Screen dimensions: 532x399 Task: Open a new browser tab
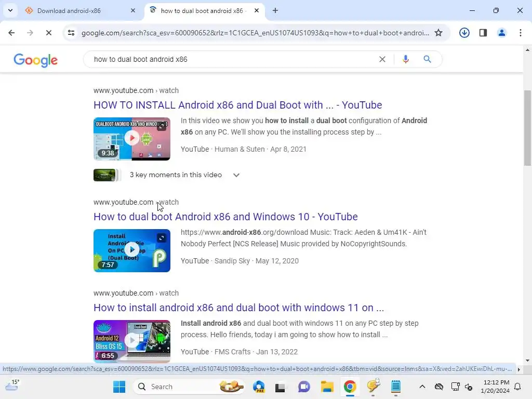coord(275,10)
